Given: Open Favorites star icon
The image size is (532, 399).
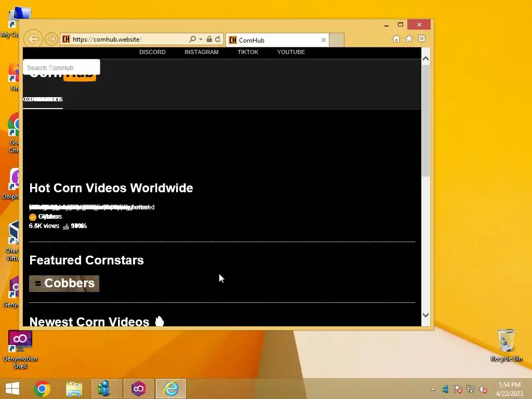Looking at the screenshot, I should [409, 38].
